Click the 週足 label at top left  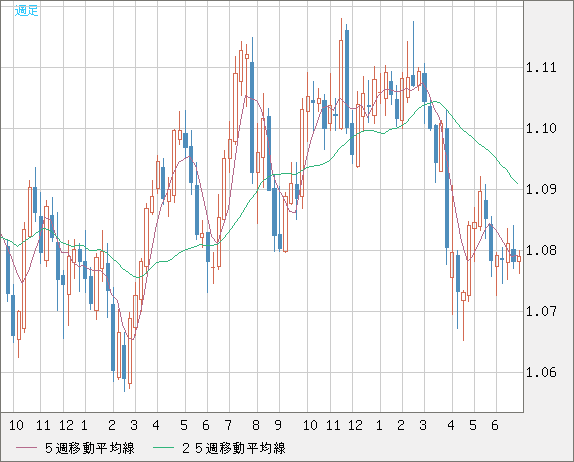click(x=26, y=11)
